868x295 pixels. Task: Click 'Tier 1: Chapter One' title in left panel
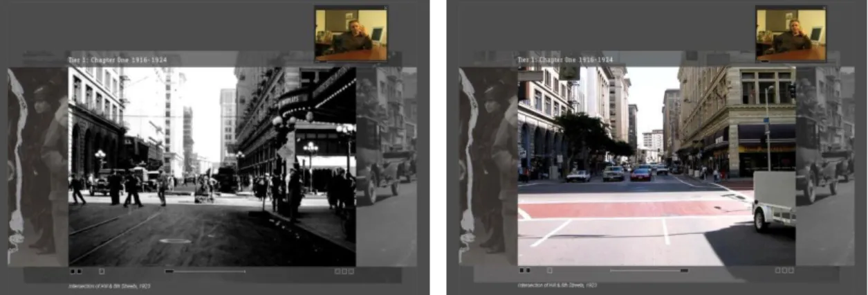(x=118, y=60)
